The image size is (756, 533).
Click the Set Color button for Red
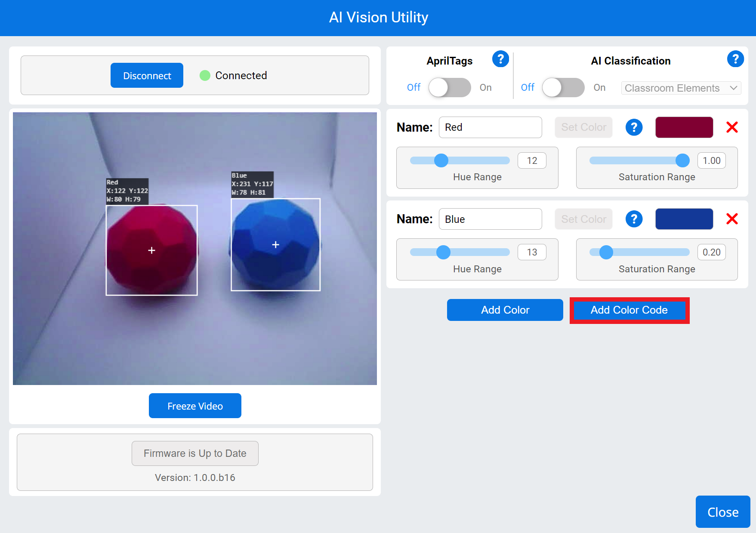(583, 127)
